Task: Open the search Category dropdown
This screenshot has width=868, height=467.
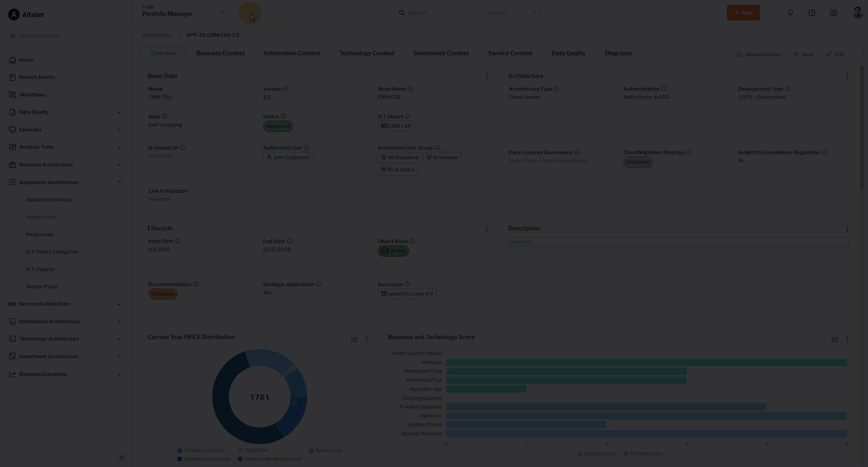Action: click(511, 13)
